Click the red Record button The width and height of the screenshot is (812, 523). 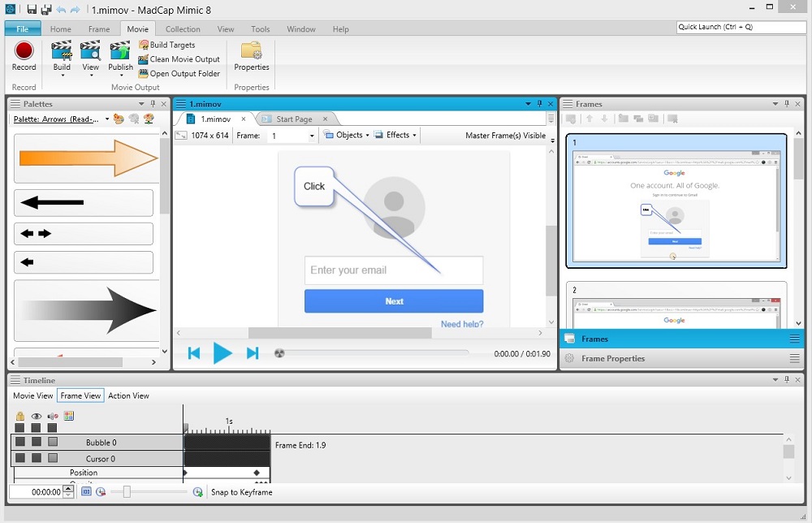(x=24, y=51)
